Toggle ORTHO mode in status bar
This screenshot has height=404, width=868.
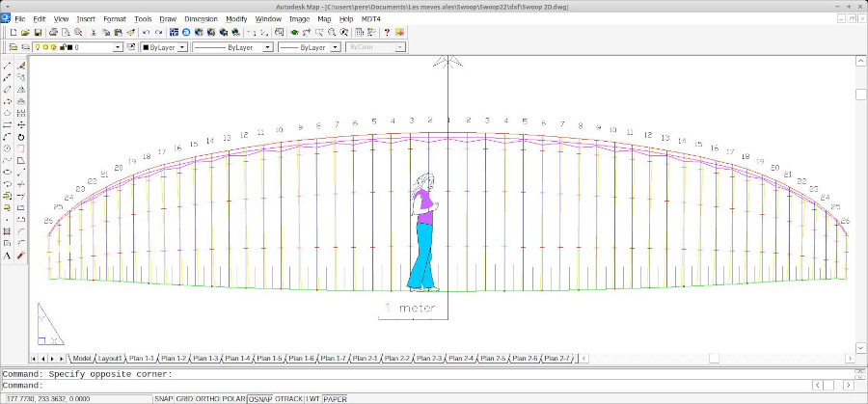[207, 398]
